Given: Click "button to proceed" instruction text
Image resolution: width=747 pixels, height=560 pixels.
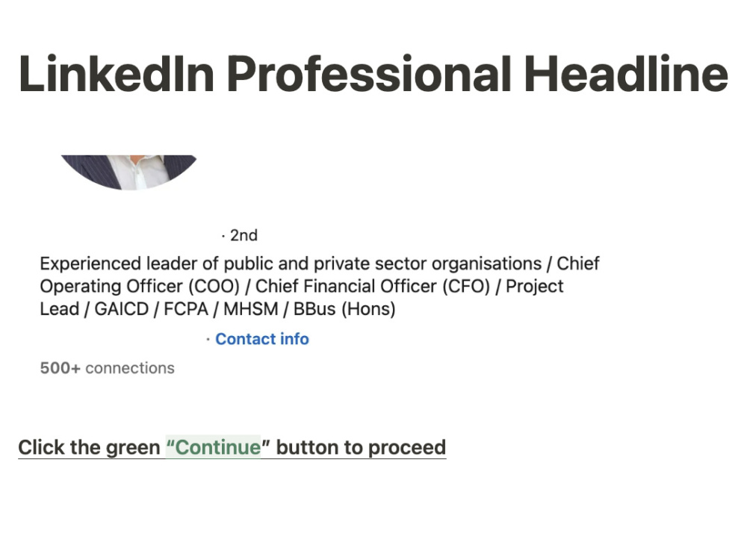Looking at the screenshot, I should point(361,447).
